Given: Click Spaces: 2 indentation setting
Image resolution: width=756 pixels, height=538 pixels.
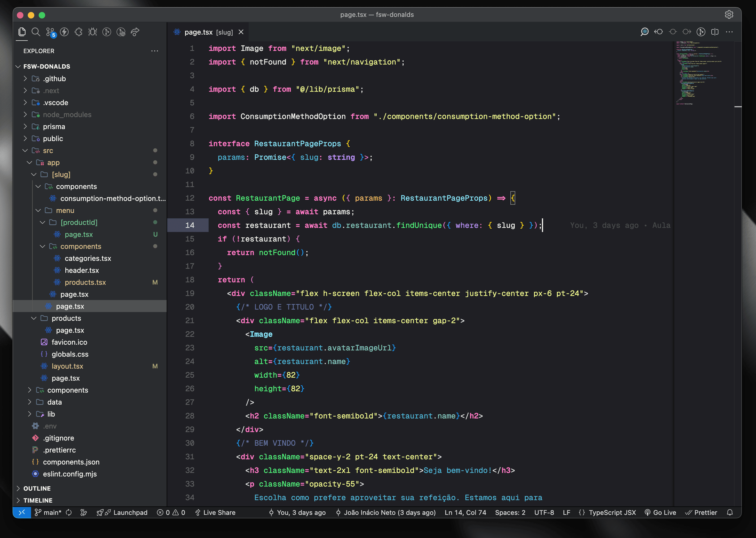Looking at the screenshot, I should (x=510, y=512).
